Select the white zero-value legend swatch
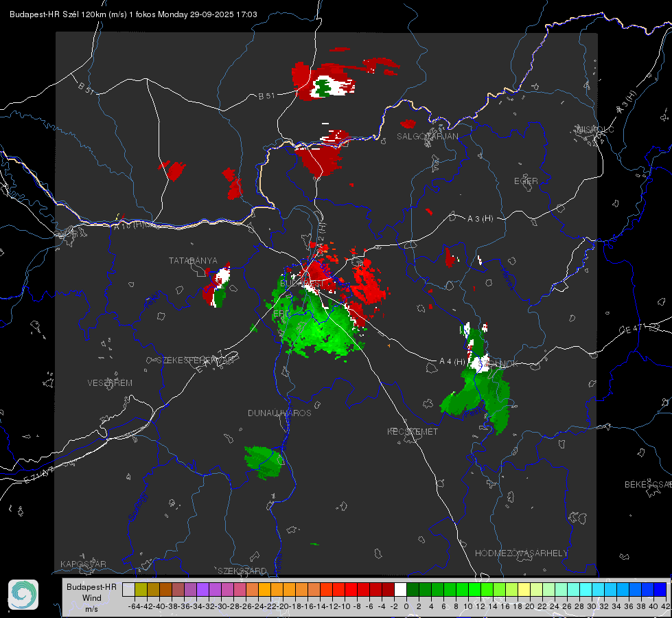 [x=400, y=589]
